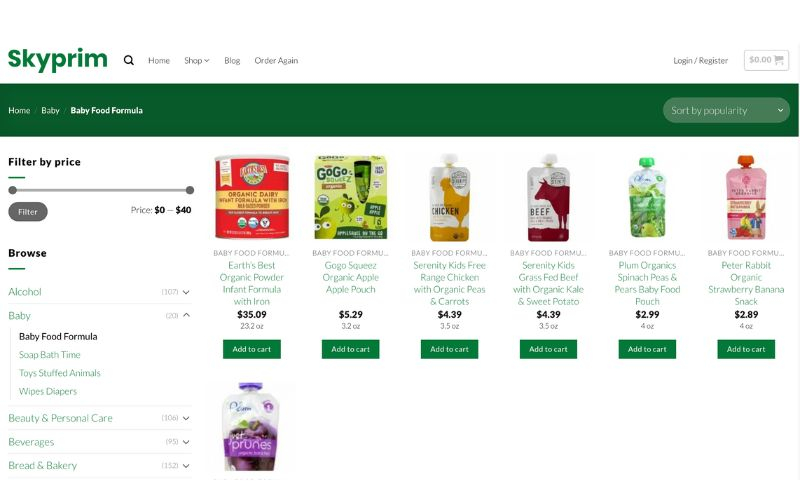
Task: Click the Login / Register link
Action: tap(701, 60)
